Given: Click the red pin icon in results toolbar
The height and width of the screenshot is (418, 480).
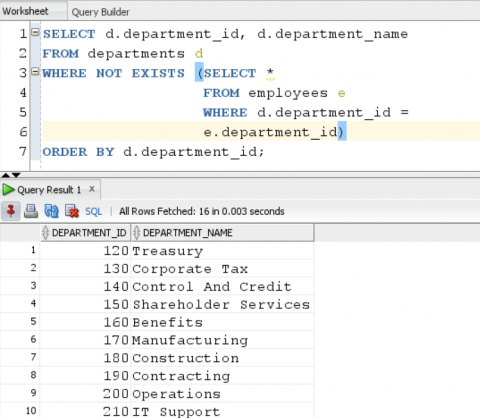Looking at the screenshot, I should (11, 211).
